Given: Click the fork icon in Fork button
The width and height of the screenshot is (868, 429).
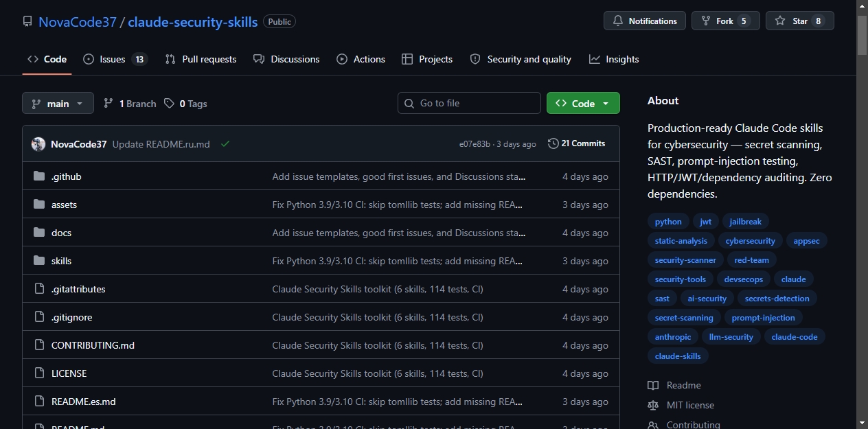Looking at the screenshot, I should pos(706,21).
